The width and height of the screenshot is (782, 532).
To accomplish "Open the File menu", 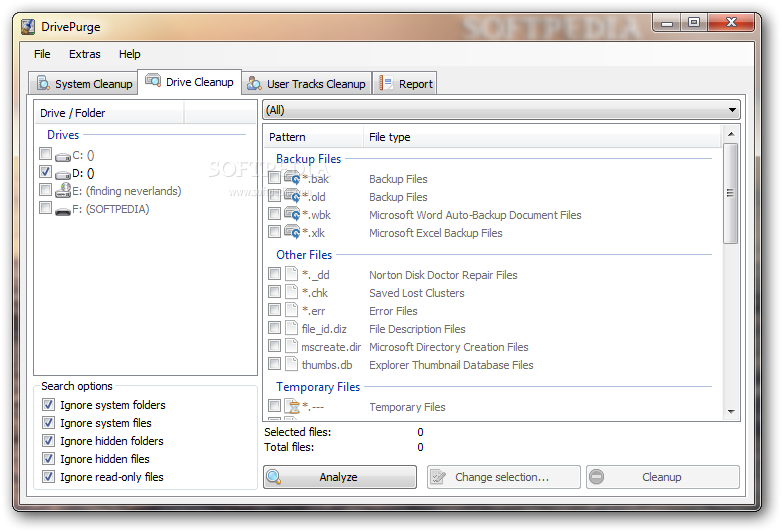I will pyautogui.click(x=42, y=54).
